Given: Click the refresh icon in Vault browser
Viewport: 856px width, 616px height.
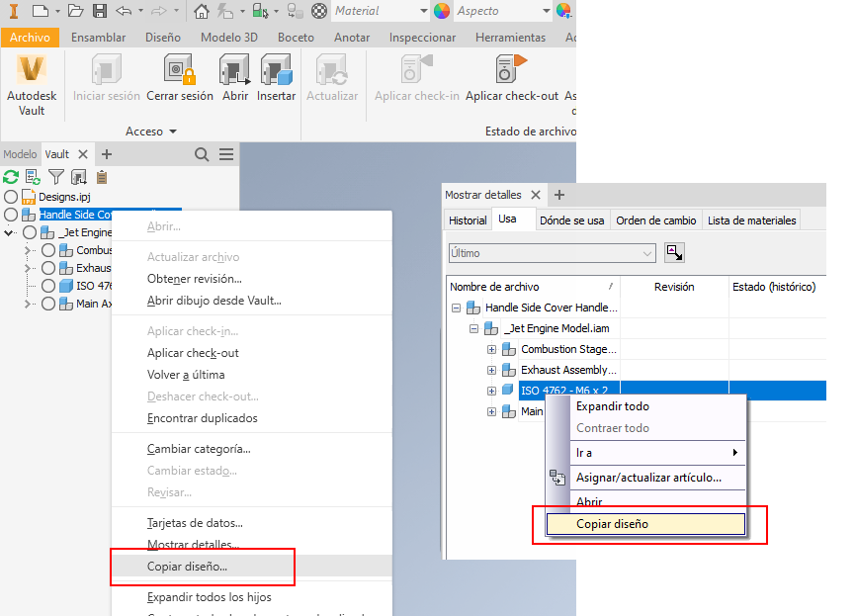Looking at the screenshot, I should click(10, 177).
